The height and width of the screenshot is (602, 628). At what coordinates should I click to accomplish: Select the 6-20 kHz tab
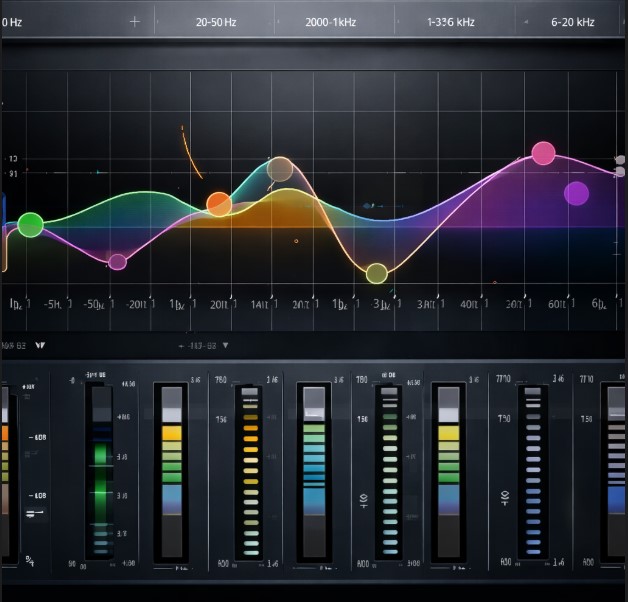pos(572,22)
